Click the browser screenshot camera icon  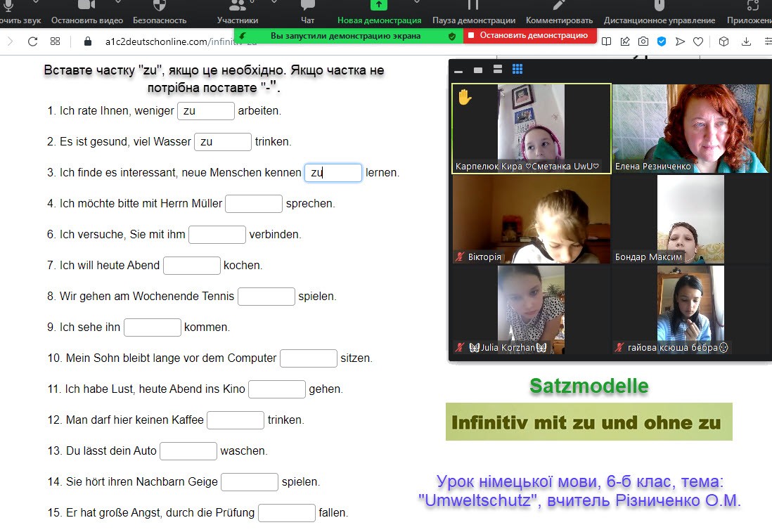(x=643, y=41)
